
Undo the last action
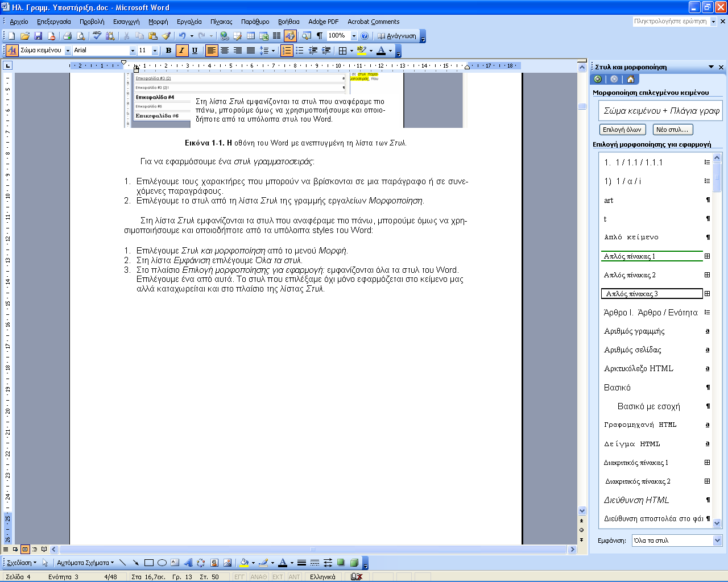(x=182, y=36)
